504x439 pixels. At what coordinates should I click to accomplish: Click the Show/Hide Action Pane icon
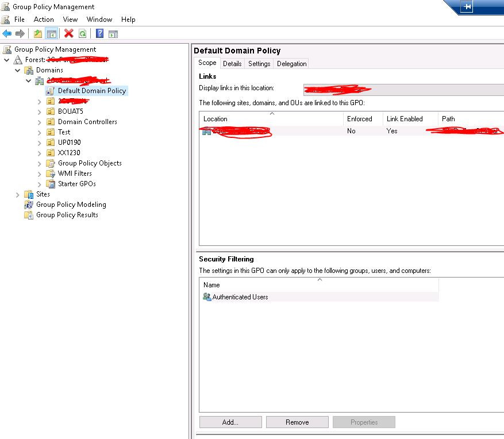click(x=113, y=34)
